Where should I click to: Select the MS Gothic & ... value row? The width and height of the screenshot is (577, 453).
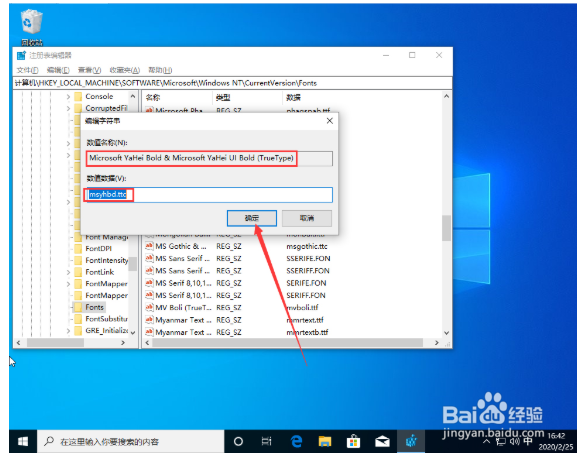tap(181, 246)
